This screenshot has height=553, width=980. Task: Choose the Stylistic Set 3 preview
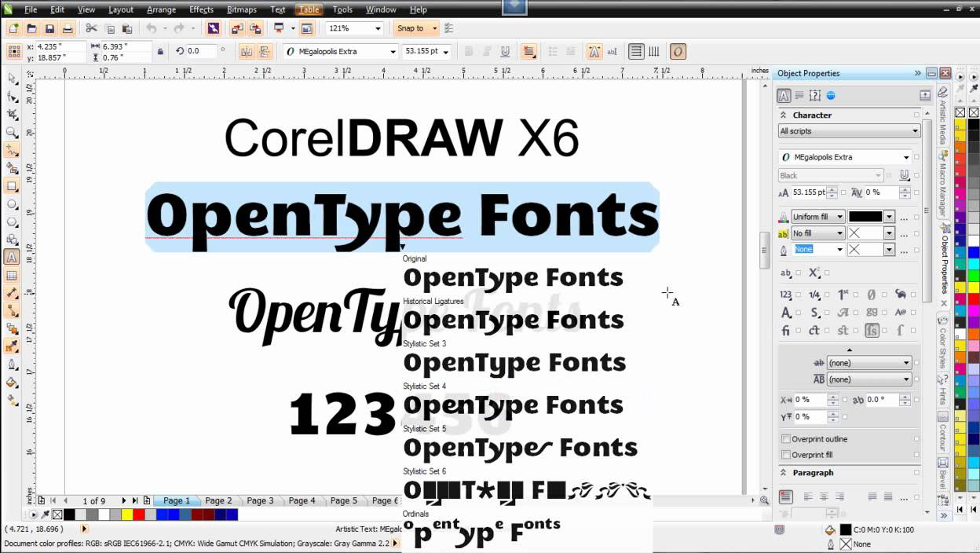click(x=514, y=362)
